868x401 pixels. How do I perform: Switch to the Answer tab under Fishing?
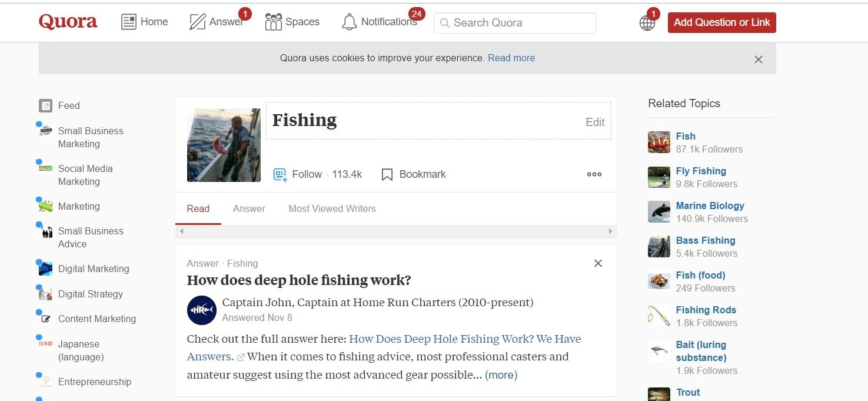coord(249,208)
